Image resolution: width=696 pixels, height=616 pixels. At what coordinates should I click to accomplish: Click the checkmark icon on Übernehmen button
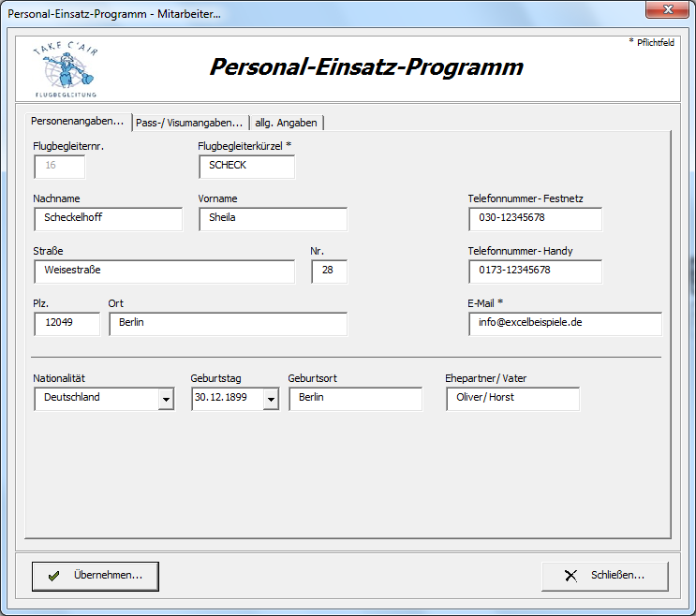(x=53, y=576)
